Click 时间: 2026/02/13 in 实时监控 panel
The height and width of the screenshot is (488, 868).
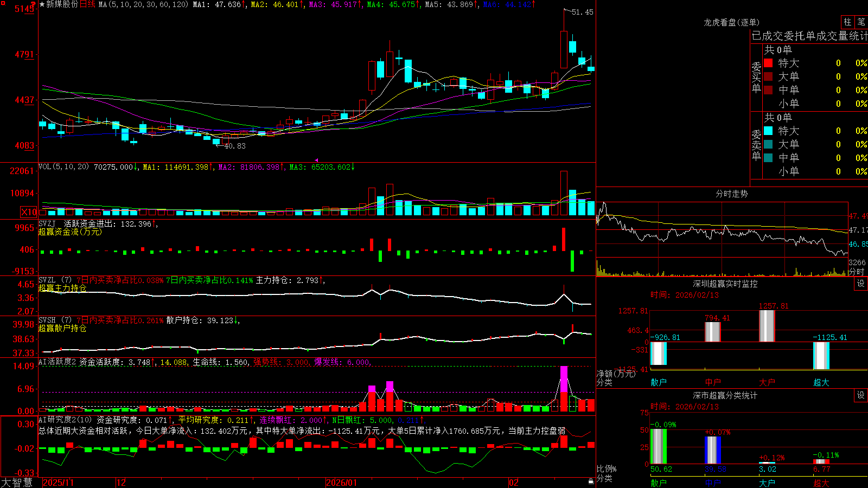pyautogui.click(x=684, y=295)
